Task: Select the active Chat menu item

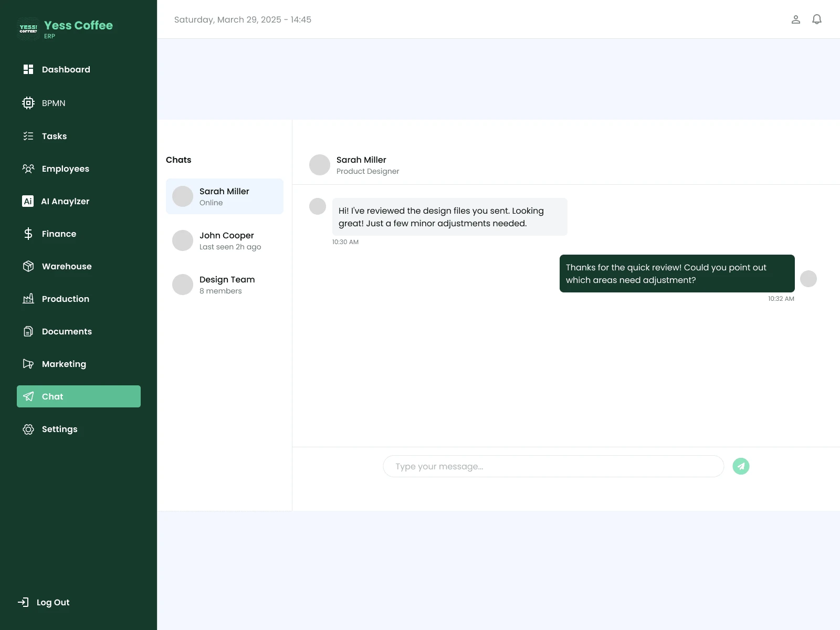Action: [79, 396]
